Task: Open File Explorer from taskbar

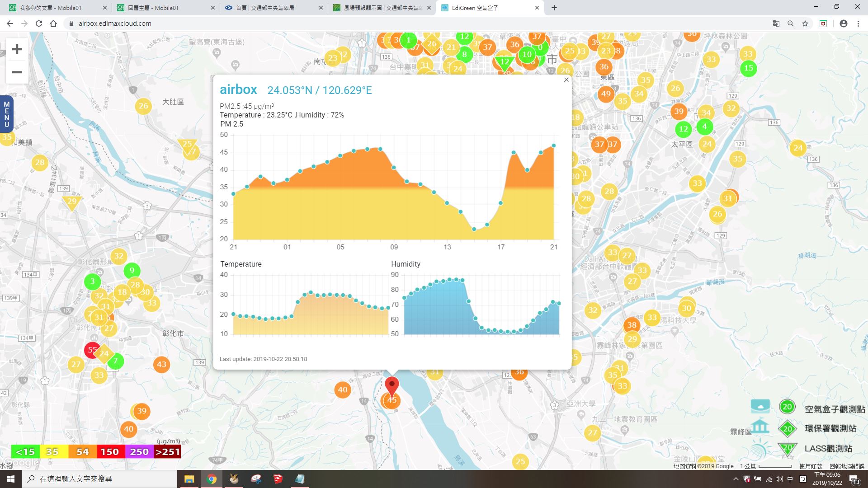Action: point(189,479)
